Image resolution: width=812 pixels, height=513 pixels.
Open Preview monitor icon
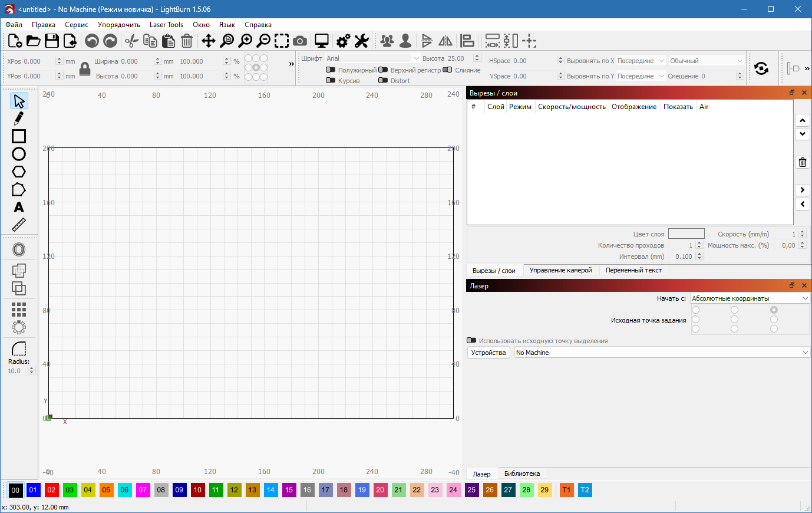tap(321, 41)
